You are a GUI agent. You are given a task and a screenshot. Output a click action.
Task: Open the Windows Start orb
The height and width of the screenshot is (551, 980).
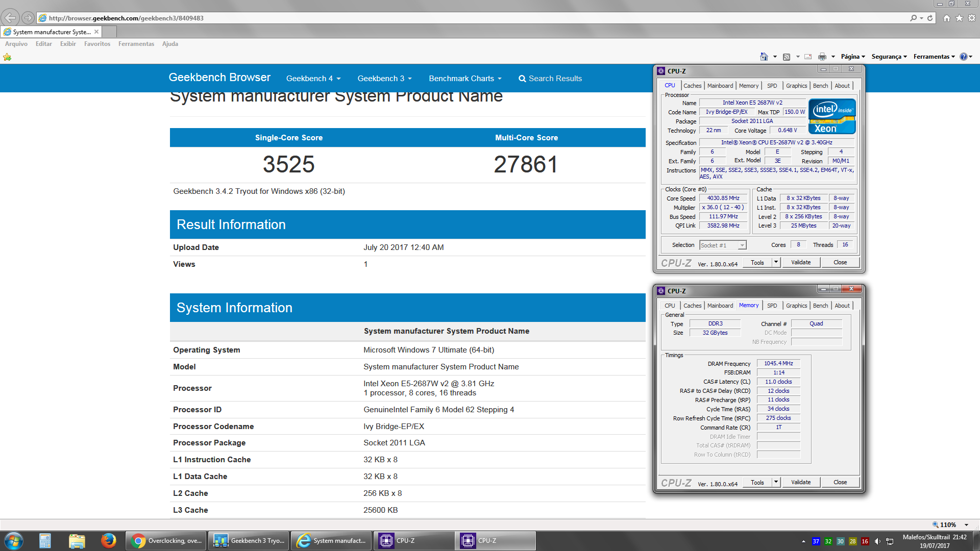(x=14, y=541)
